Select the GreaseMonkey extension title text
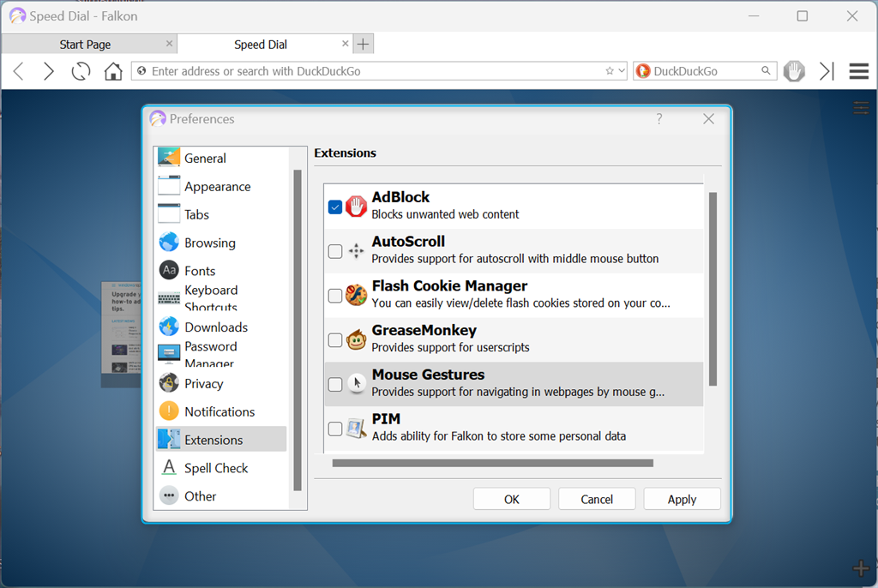878x588 pixels. point(424,330)
